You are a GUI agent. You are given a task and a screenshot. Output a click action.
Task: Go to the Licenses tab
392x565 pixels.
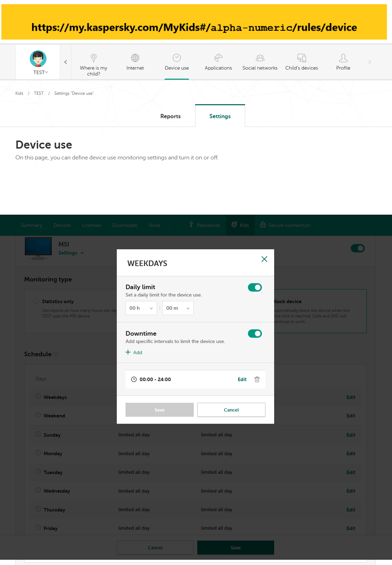(x=92, y=225)
